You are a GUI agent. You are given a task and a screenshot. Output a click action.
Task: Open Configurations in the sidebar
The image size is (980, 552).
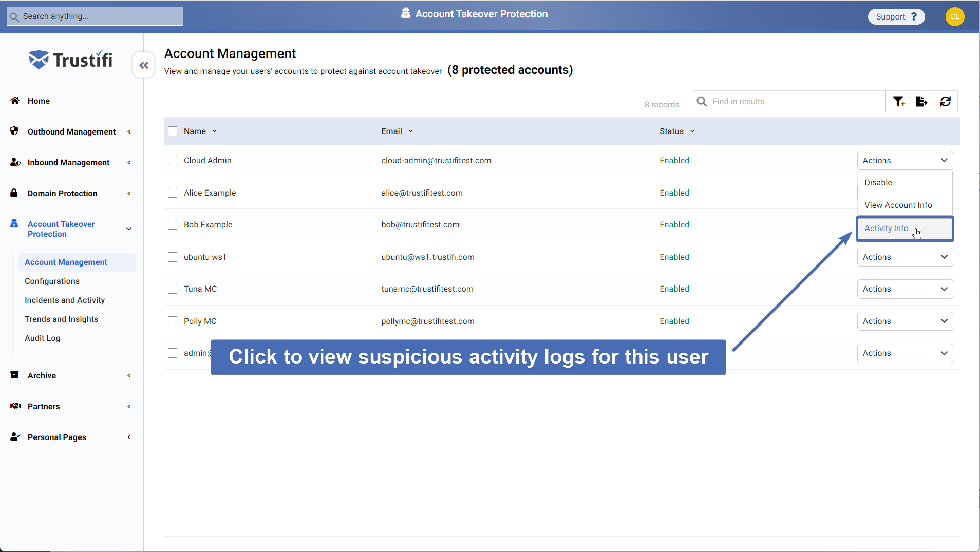point(52,281)
